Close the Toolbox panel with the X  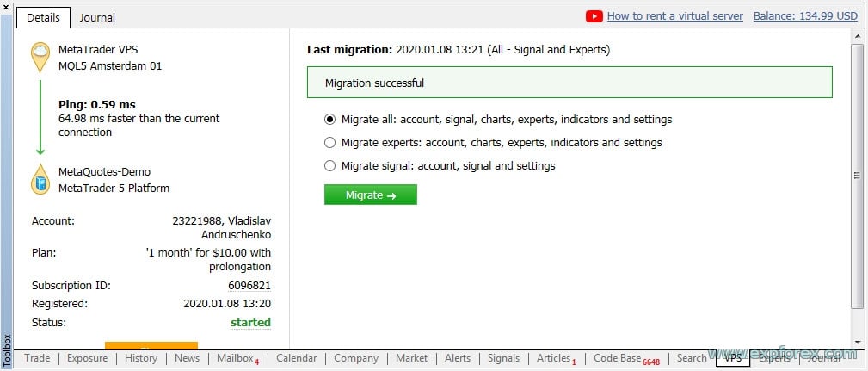coord(6,6)
